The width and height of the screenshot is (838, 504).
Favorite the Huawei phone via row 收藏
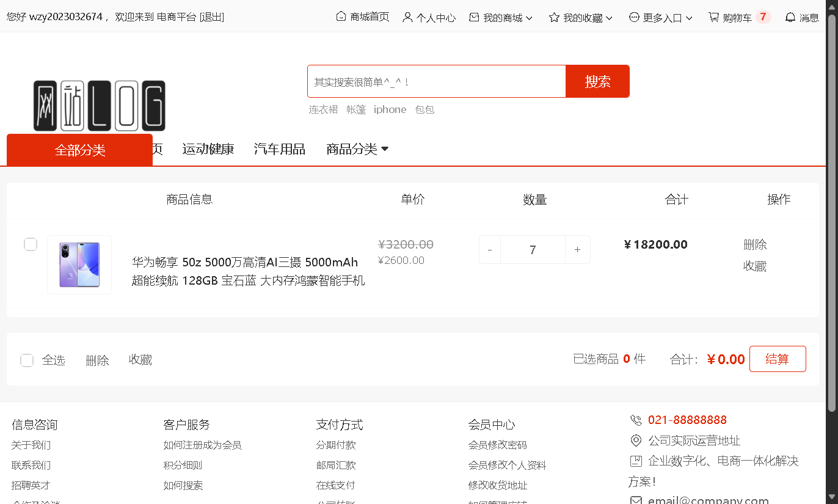coord(755,266)
